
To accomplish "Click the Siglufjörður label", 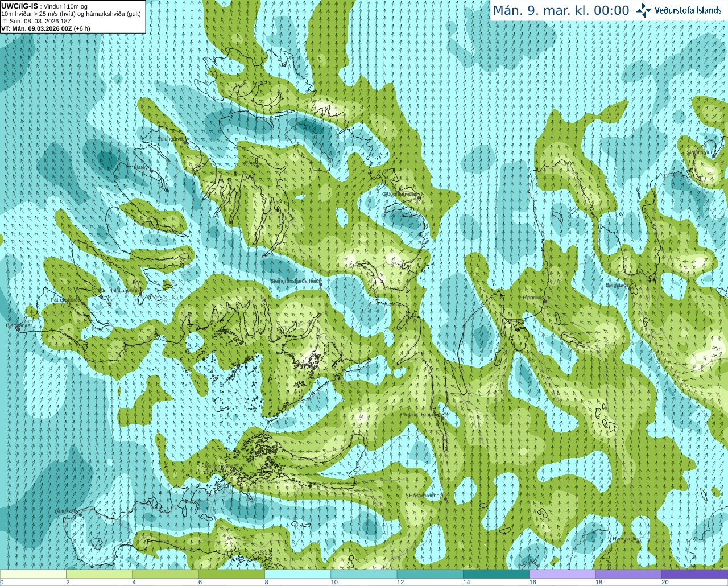I will pos(700,152).
